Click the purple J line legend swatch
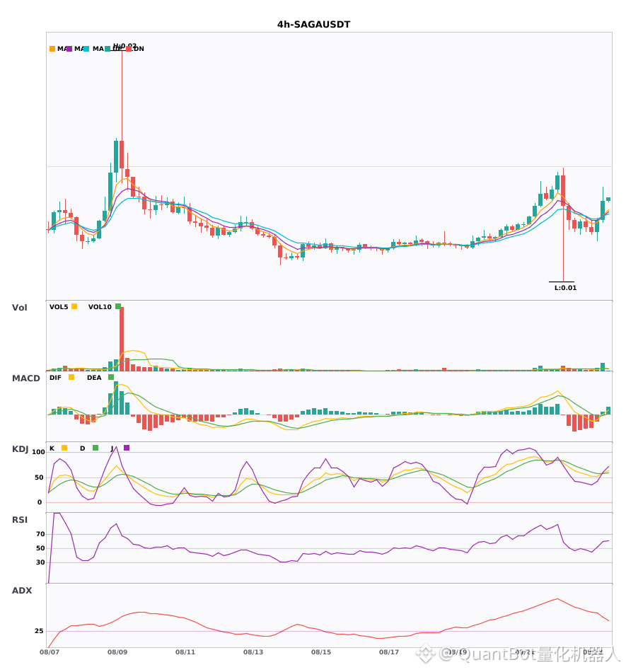 tap(127, 448)
